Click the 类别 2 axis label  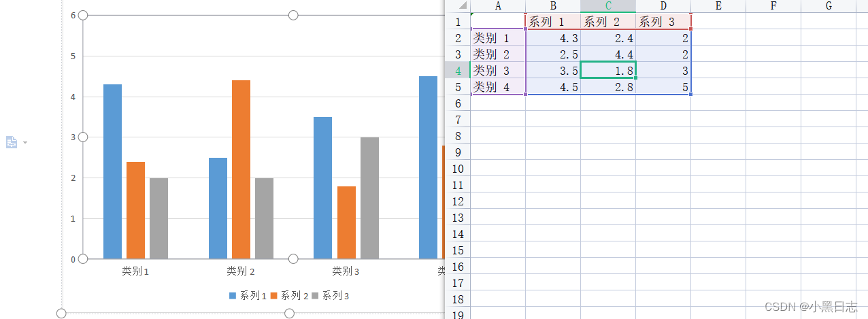coord(241,271)
